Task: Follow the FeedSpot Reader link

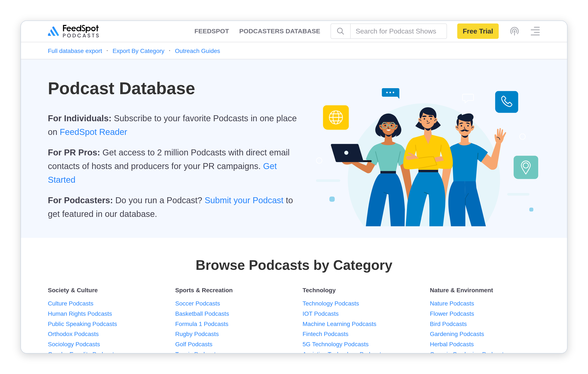Action: pos(93,132)
